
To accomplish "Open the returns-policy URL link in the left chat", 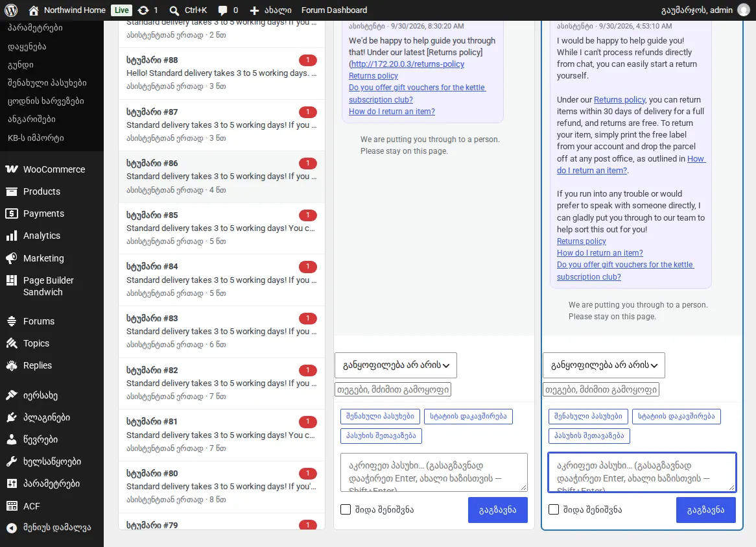I will click(407, 64).
